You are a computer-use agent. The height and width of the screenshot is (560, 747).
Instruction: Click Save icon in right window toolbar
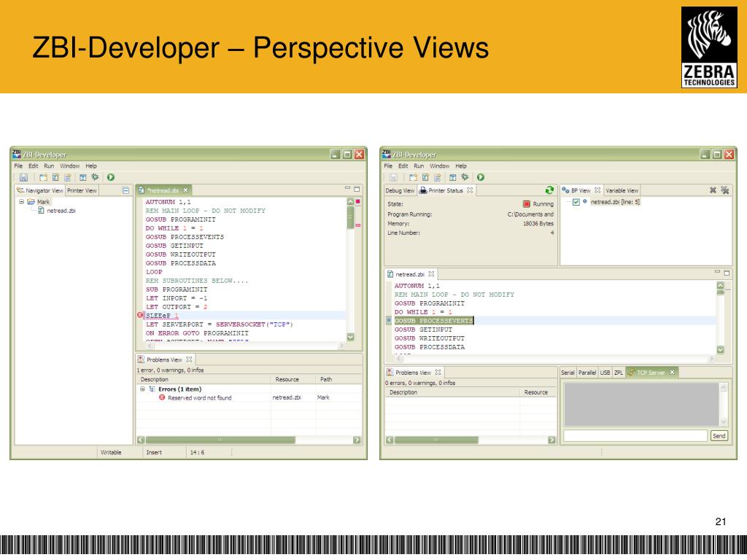(393, 178)
